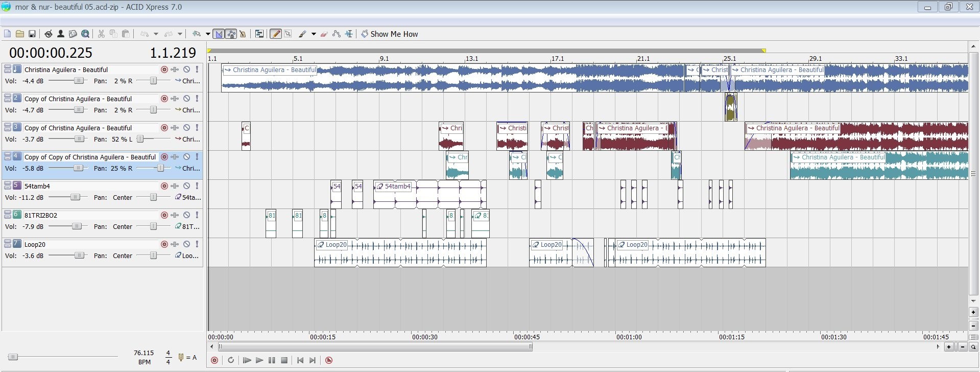Click the 17.1 measure on ruler
Viewport: 980px width, 372px height.
point(557,59)
